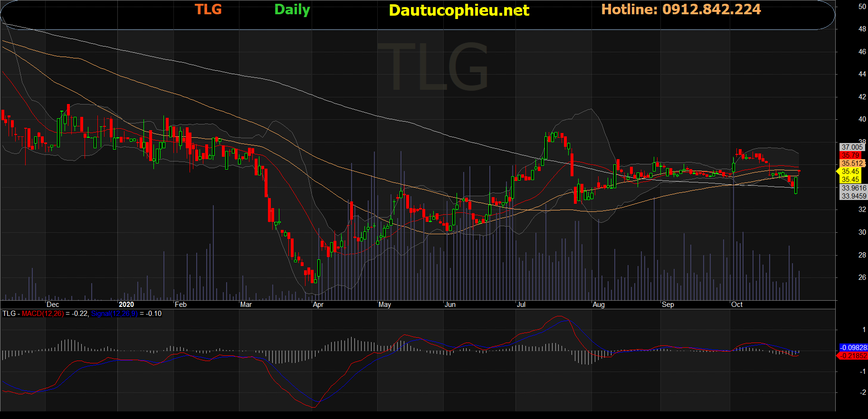The width and height of the screenshot is (868, 419).
Task: Click the 50 label on the price axis
Action: click(862, 7)
